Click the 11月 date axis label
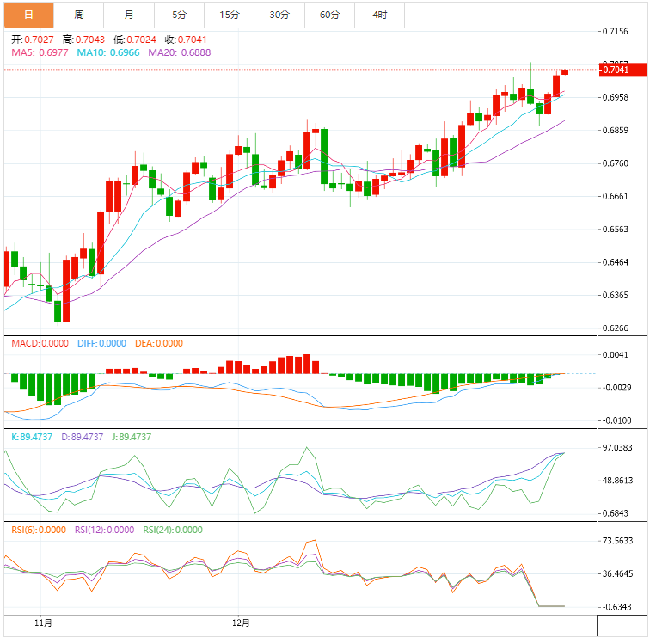This screenshot has width=656, height=644. click(x=43, y=623)
